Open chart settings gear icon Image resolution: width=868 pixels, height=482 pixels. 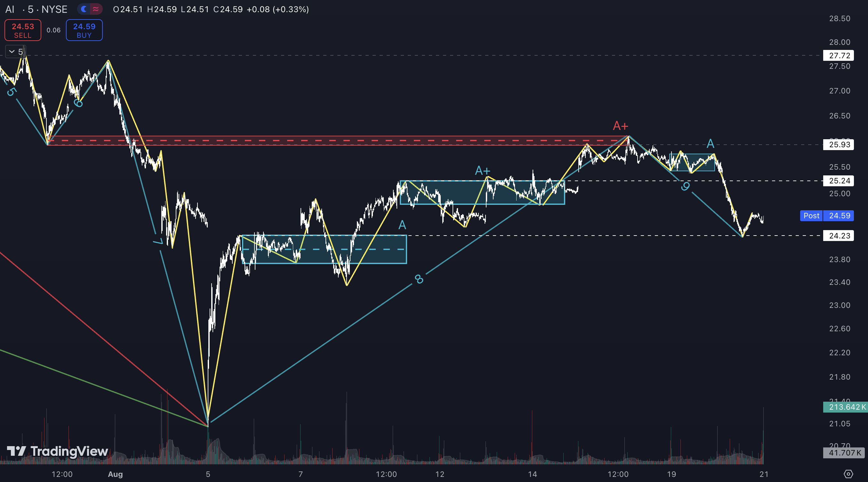pyautogui.click(x=848, y=474)
